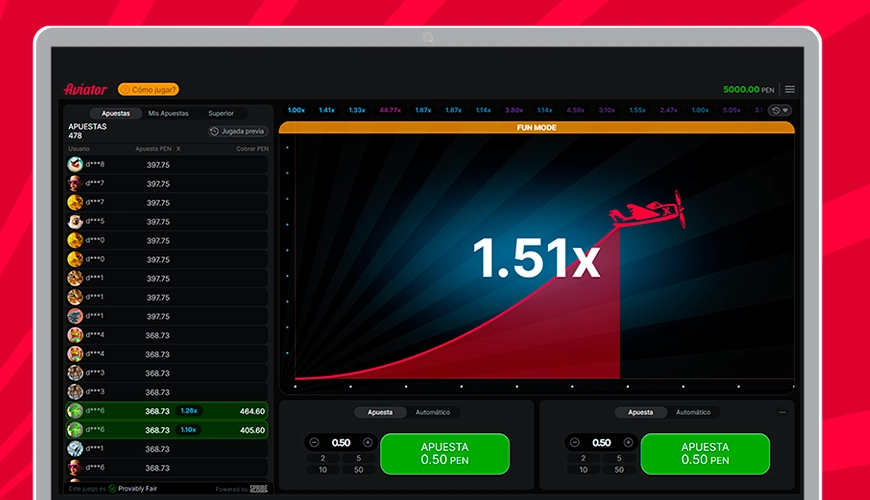Switch to the Mis Apuestas tab

[x=168, y=113]
